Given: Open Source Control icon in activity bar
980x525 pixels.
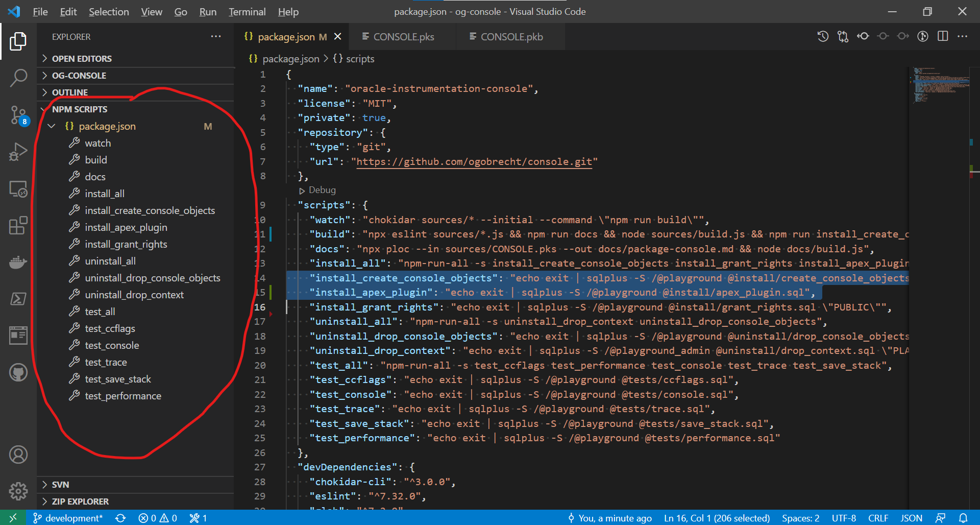Looking at the screenshot, I should coord(18,115).
